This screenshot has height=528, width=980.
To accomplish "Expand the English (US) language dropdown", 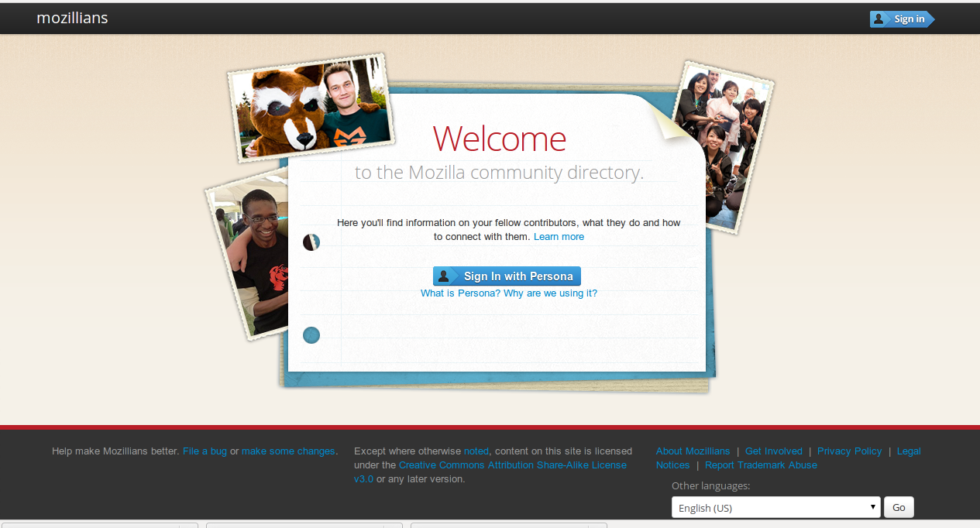I will pyautogui.click(x=776, y=508).
